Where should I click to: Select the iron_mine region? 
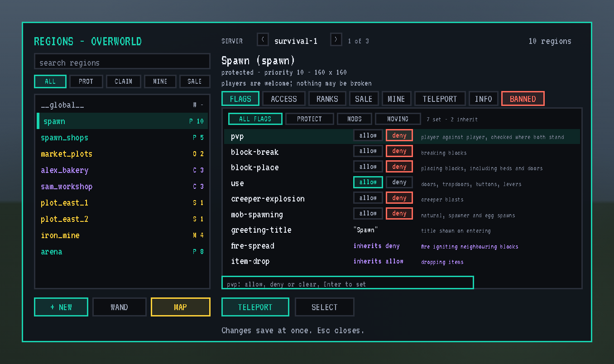click(122, 235)
